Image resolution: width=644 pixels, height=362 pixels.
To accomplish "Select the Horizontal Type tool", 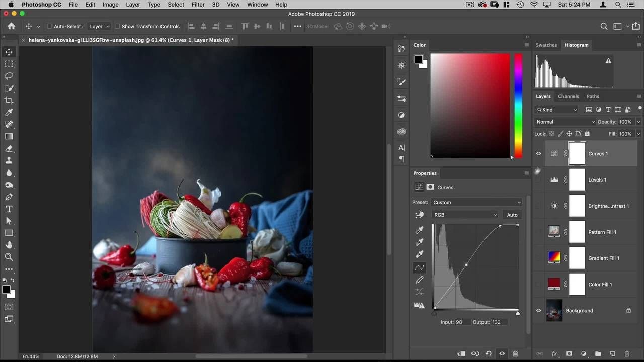I will click(x=9, y=209).
